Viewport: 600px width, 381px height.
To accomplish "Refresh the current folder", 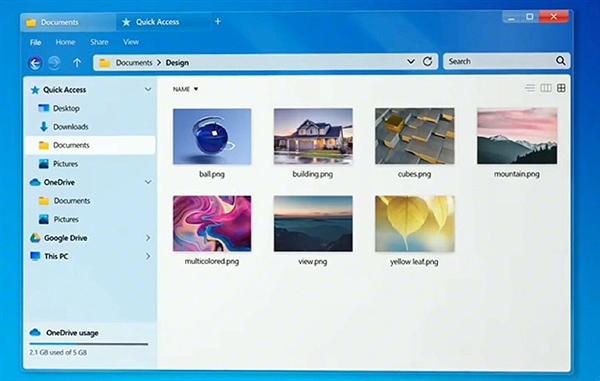I will click(x=427, y=62).
